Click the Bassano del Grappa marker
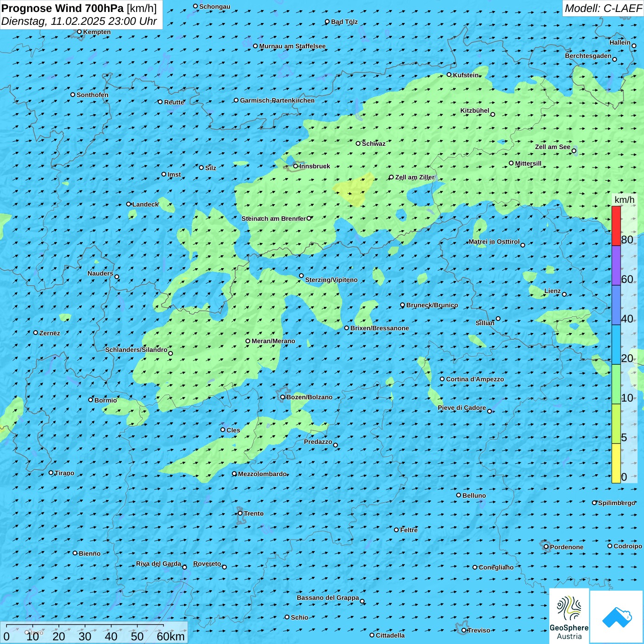The image size is (644, 644). pos(362,601)
